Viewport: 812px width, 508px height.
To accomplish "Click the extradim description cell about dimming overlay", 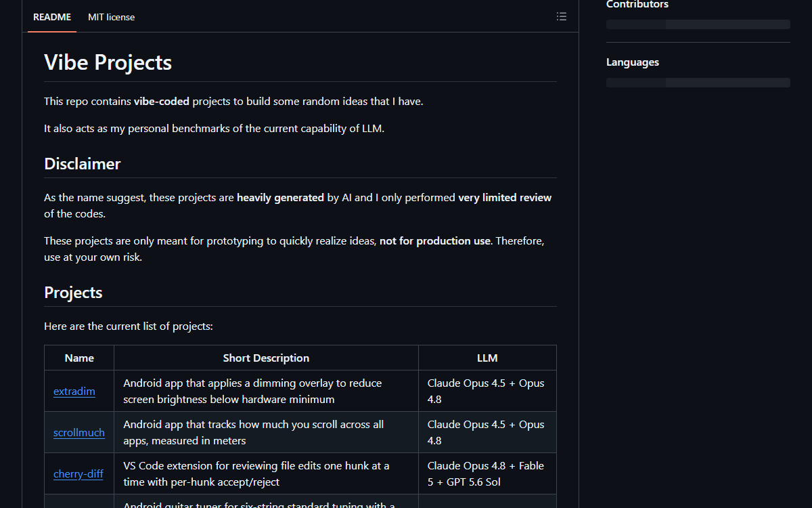I will click(267, 391).
